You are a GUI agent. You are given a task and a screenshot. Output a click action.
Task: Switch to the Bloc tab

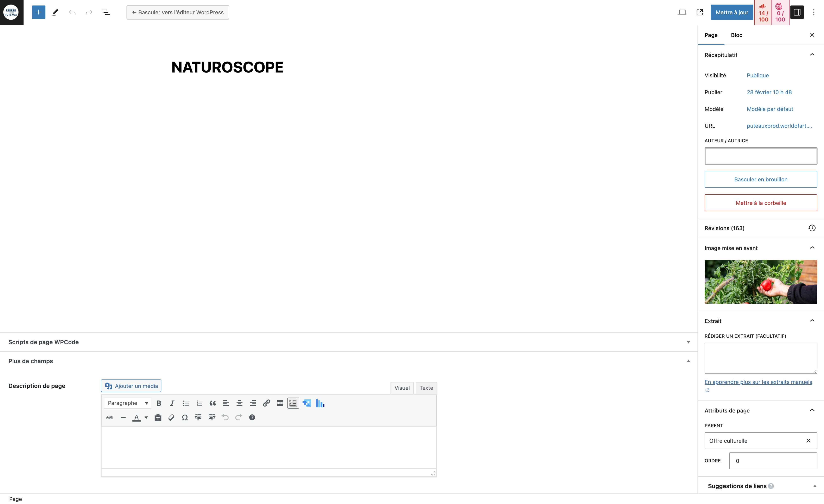736,35
